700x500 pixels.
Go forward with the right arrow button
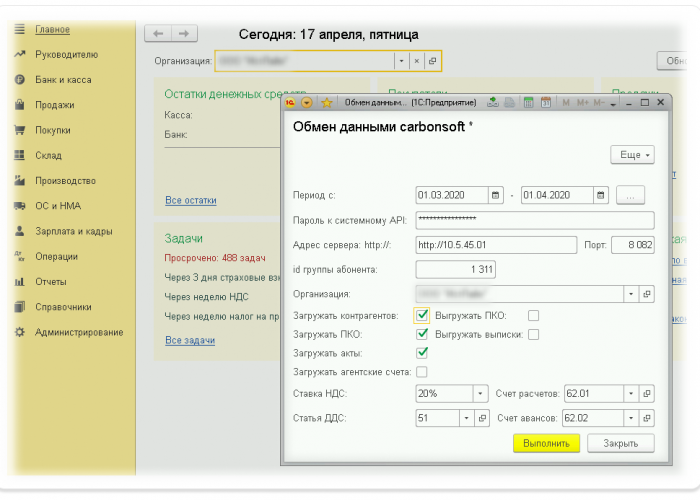point(184,33)
